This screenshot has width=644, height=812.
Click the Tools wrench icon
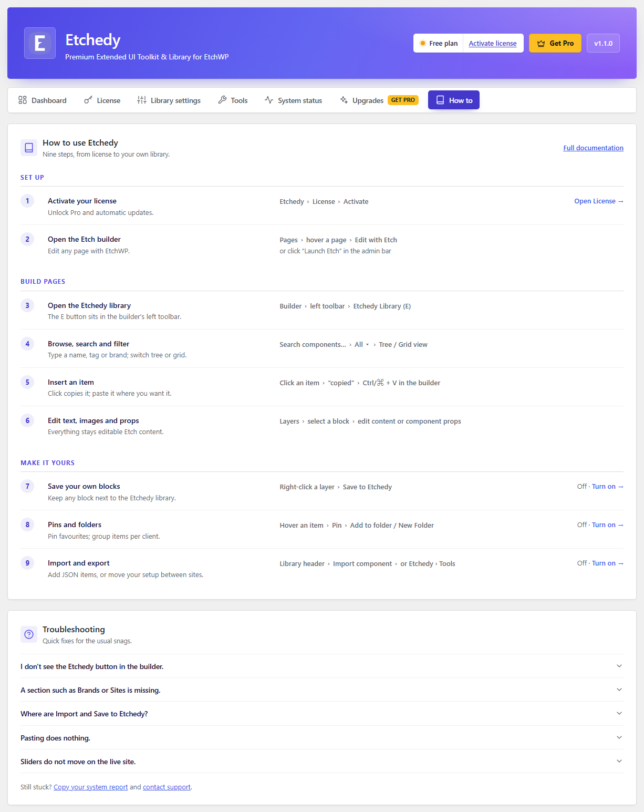222,100
